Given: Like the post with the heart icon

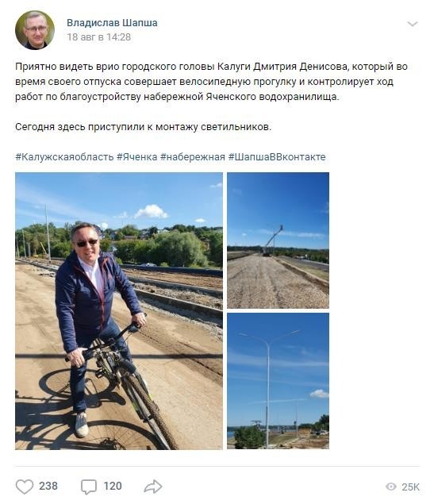Looking at the screenshot, I should click(25, 487).
